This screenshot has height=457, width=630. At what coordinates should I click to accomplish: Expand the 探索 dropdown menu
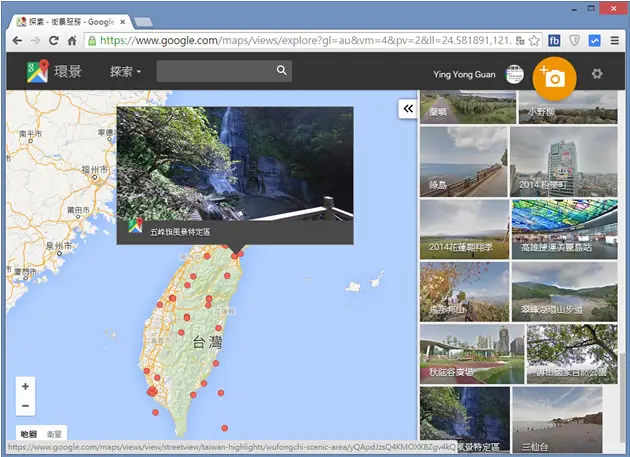click(125, 72)
